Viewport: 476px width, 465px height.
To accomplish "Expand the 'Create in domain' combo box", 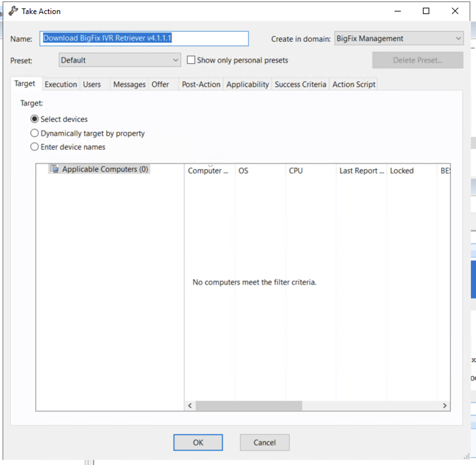I will coord(399,38).
